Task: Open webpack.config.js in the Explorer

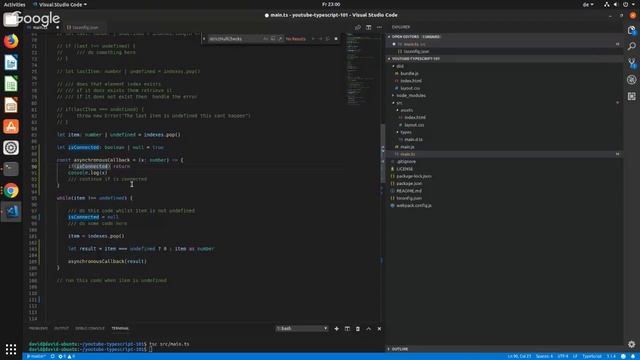Action: (x=414, y=206)
